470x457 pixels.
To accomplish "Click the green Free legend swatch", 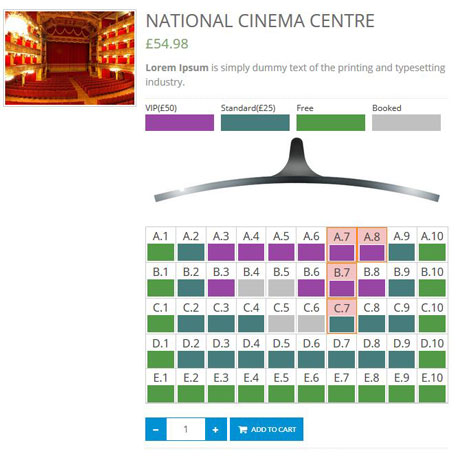I will [331, 123].
